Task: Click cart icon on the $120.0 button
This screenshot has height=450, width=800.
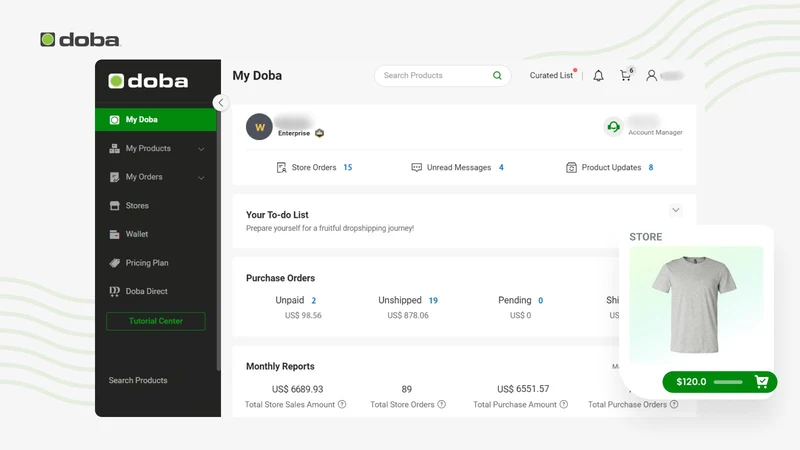Action: point(761,382)
